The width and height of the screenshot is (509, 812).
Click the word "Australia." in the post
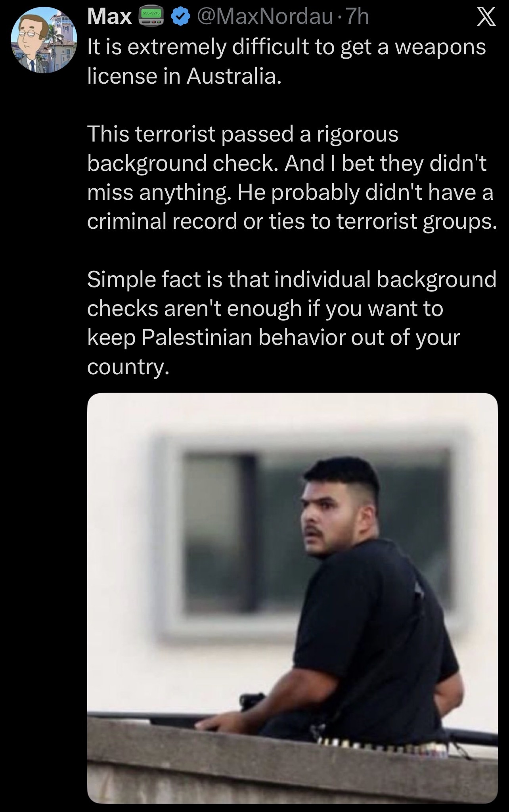(234, 77)
